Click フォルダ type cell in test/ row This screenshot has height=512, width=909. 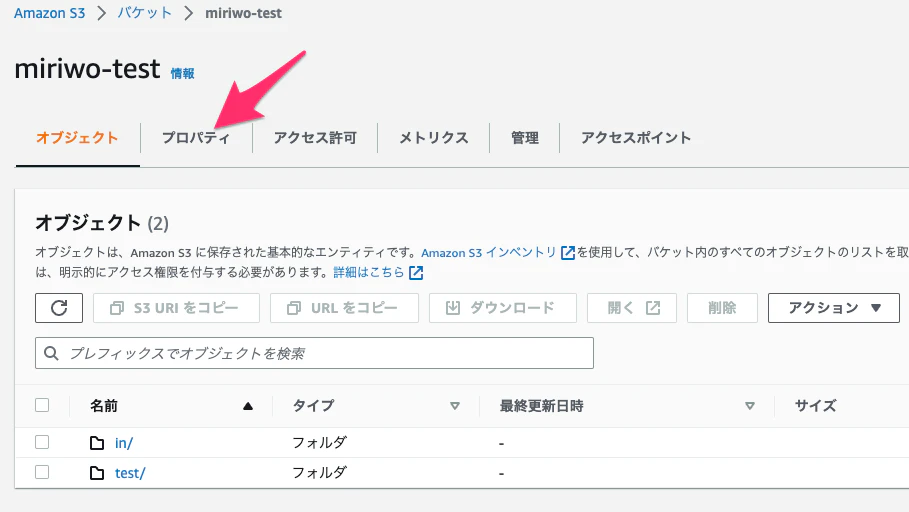[x=319, y=473]
